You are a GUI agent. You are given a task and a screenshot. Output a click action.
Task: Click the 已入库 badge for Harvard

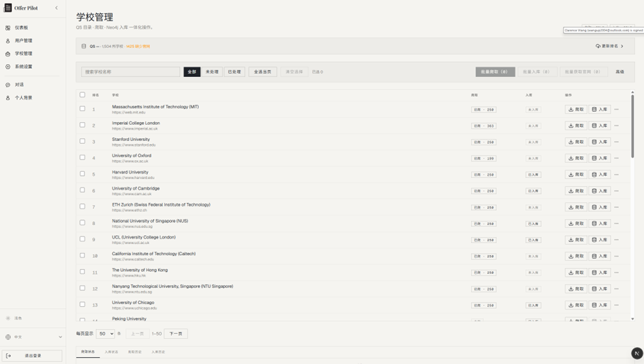click(533, 175)
